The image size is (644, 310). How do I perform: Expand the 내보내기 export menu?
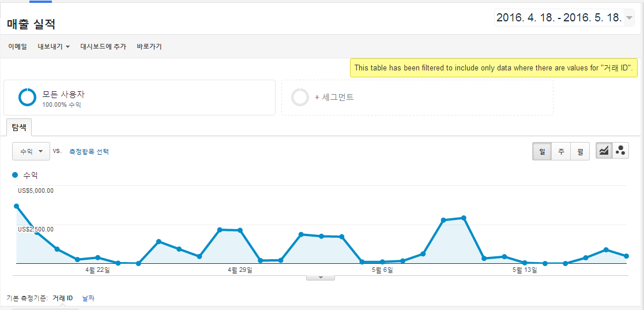pos(54,47)
